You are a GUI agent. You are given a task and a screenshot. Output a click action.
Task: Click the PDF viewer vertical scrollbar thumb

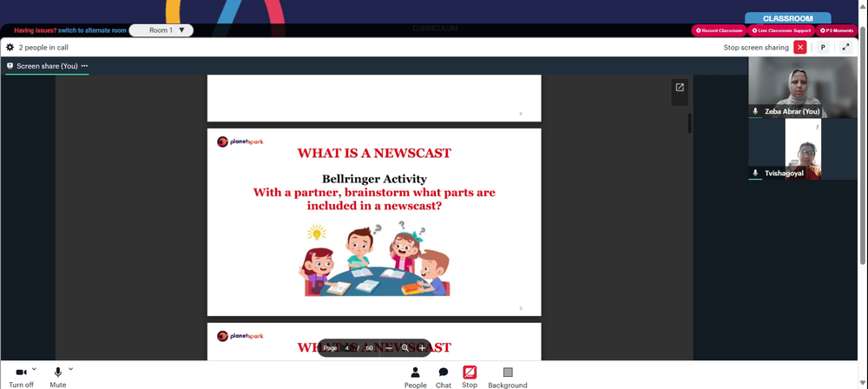pos(690,123)
